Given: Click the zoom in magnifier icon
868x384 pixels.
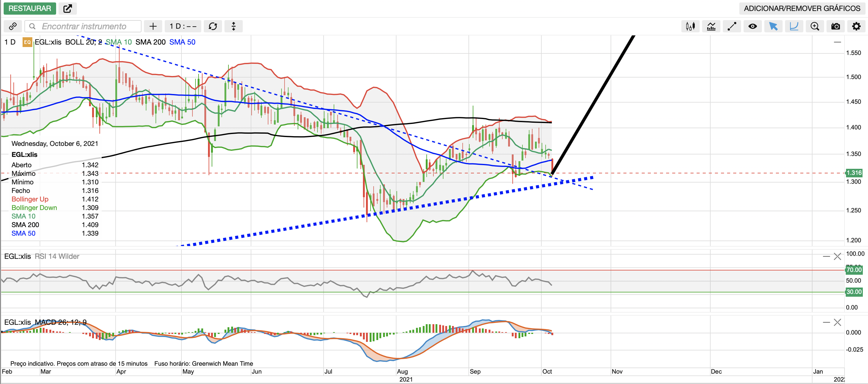Looking at the screenshot, I should tap(815, 26).
